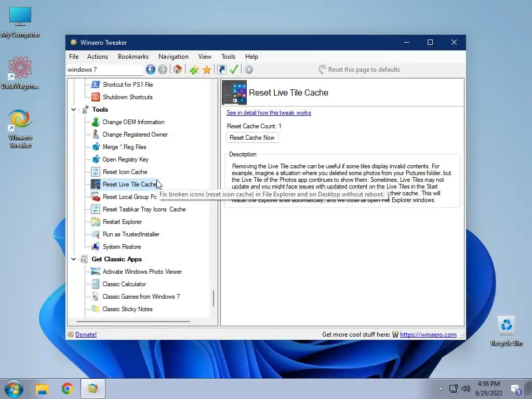532x399 pixels.
Task: Click the Donate! link
Action: coord(86,335)
